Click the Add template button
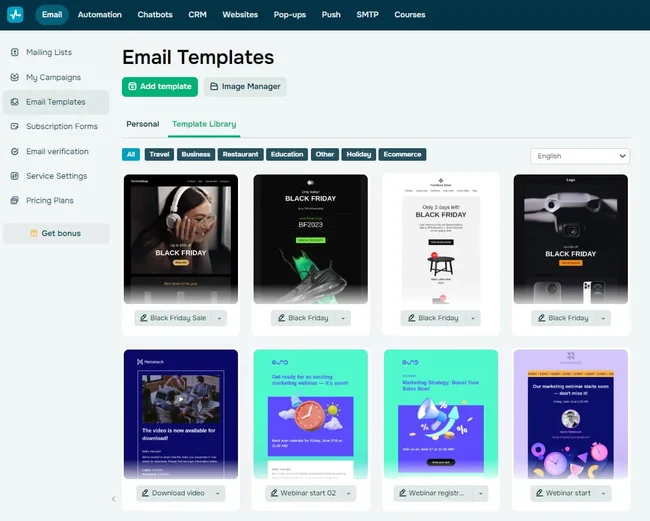This screenshot has height=521, width=650. click(159, 87)
